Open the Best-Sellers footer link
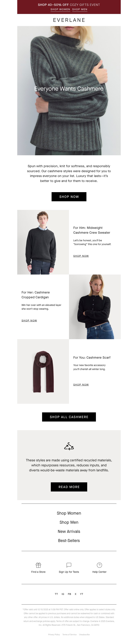This screenshot has width=138, height=644. pos(69,540)
